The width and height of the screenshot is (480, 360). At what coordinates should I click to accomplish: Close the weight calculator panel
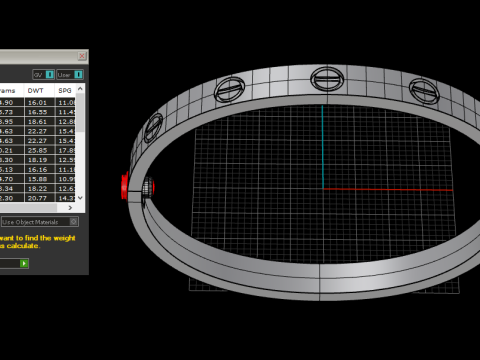click(82, 56)
